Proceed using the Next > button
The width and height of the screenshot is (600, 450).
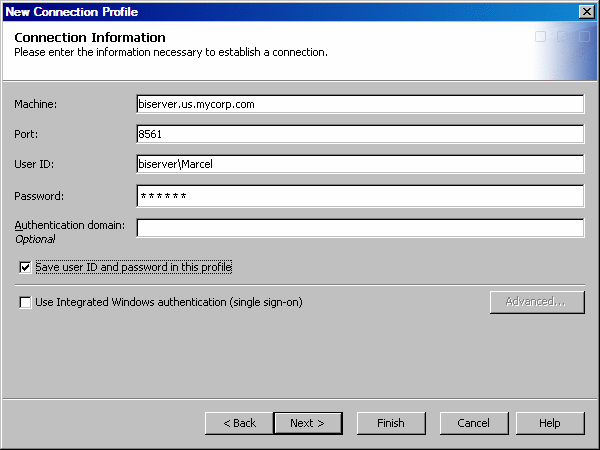click(x=307, y=423)
